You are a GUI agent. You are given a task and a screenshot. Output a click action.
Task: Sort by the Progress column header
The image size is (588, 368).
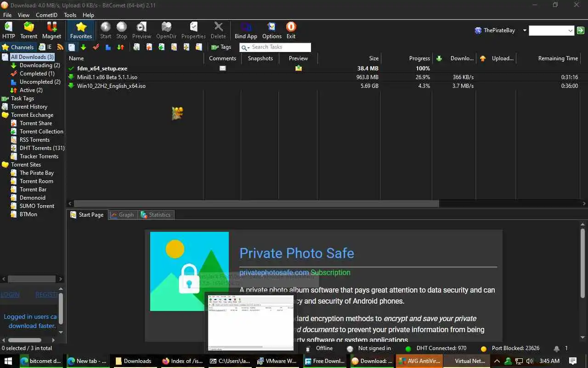pyautogui.click(x=419, y=58)
